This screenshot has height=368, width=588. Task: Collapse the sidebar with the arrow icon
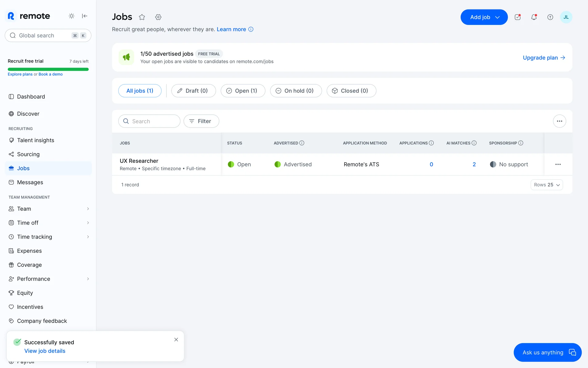pyautogui.click(x=85, y=16)
